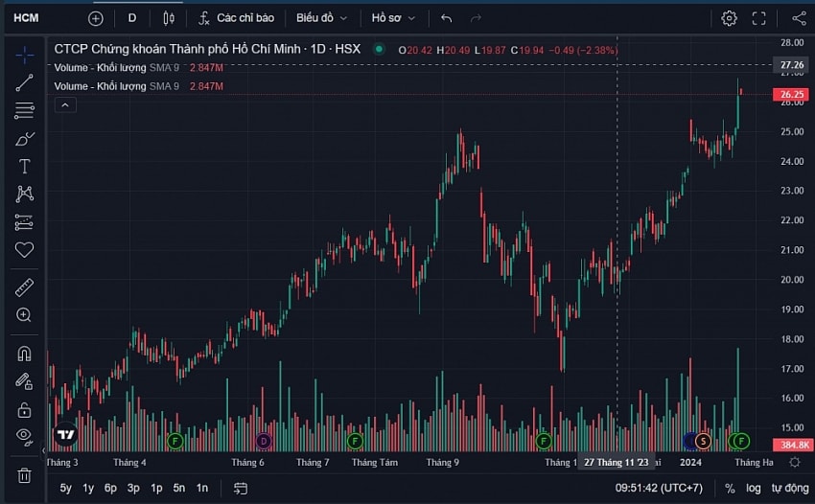Select the 5n time range
815x504 pixels.
click(x=178, y=488)
